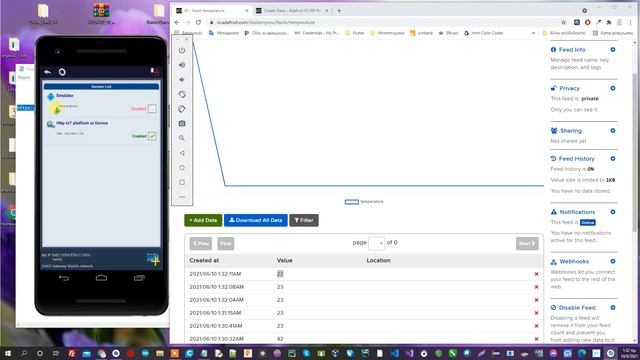Screen dimensions: 640x360
Task: Toggle the Http IoT platform Enabled checkbox
Action: 152,136
